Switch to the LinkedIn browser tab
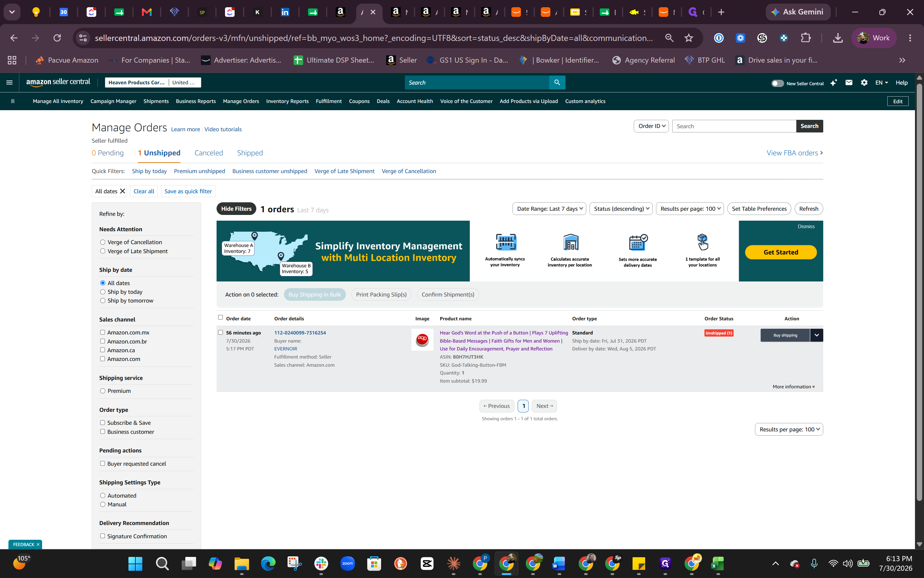Viewport: 924px width, 578px height. [x=285, y=12]
